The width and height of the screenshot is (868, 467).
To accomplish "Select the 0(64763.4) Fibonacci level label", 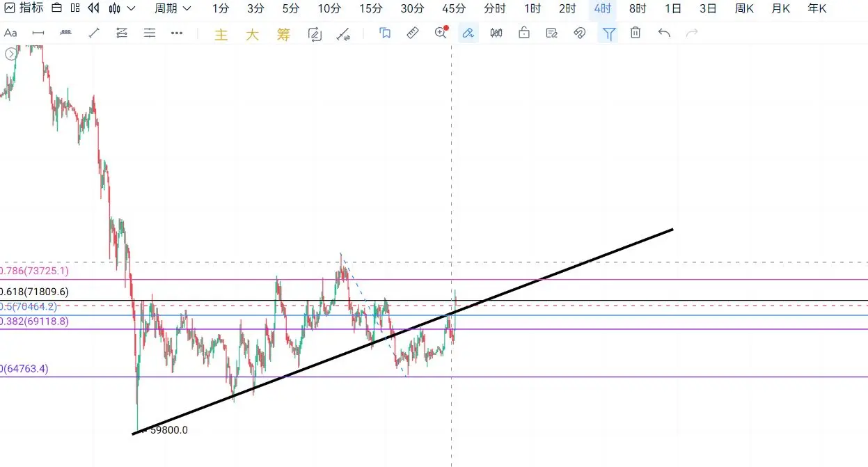I will click(24, 370).
